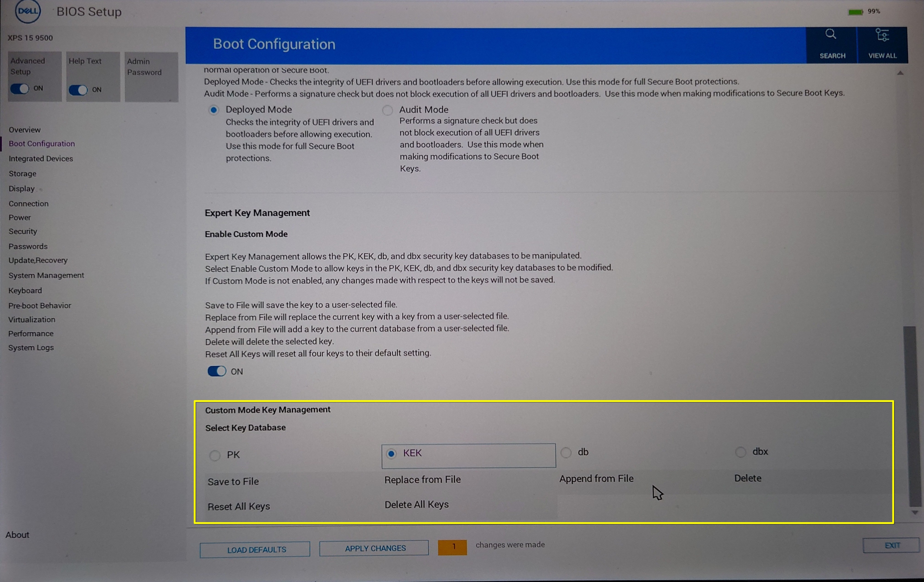
Task: Select the PK key database
Action: point(215,455)
